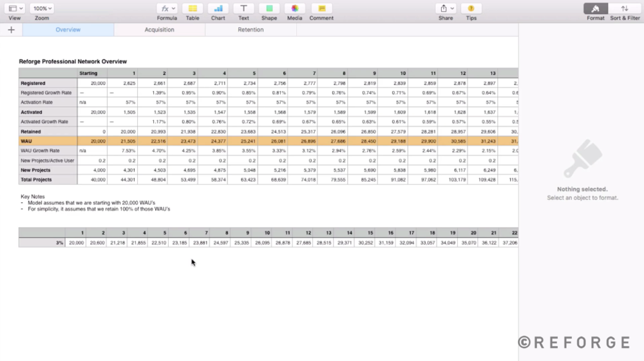Select the lower table cell 26,095
Image resolution: width=644 pixels, height=361 pixels.
tap(261, 242)
